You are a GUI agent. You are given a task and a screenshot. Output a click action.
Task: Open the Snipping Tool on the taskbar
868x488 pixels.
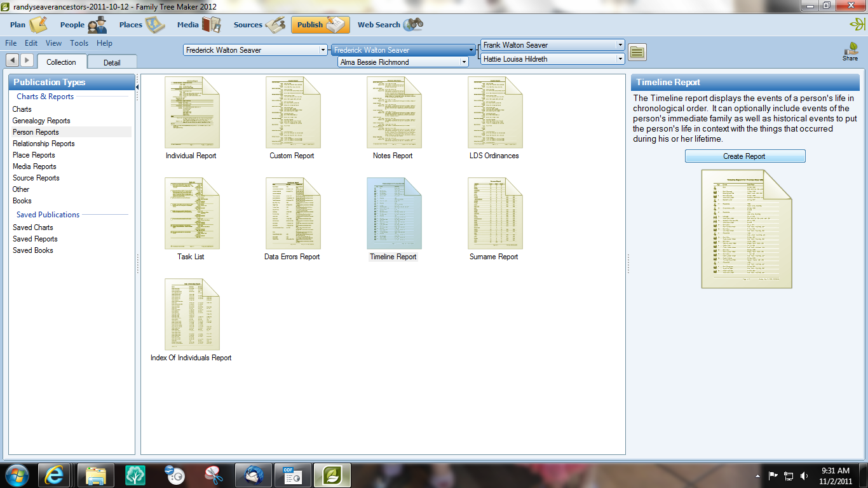214,475
